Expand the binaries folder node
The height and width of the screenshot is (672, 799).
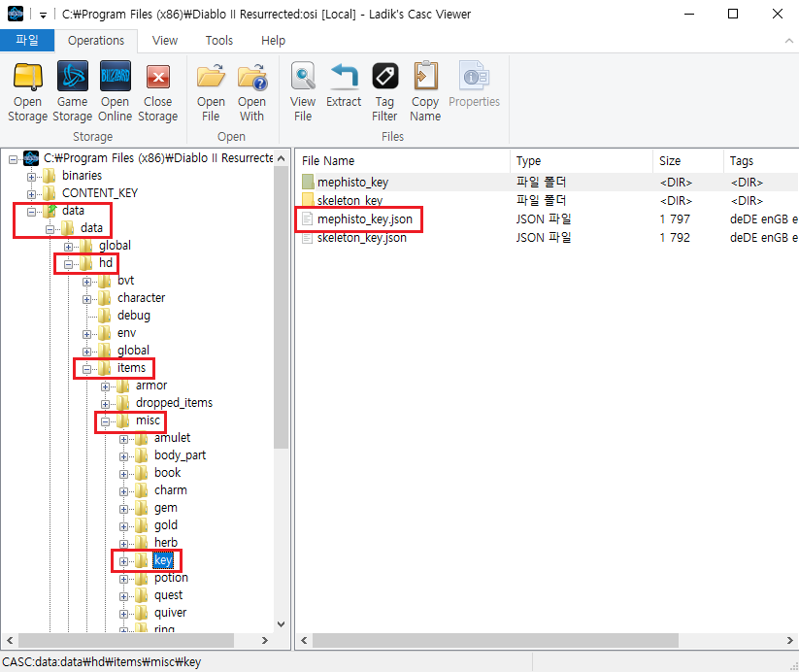tap(32, 177)
